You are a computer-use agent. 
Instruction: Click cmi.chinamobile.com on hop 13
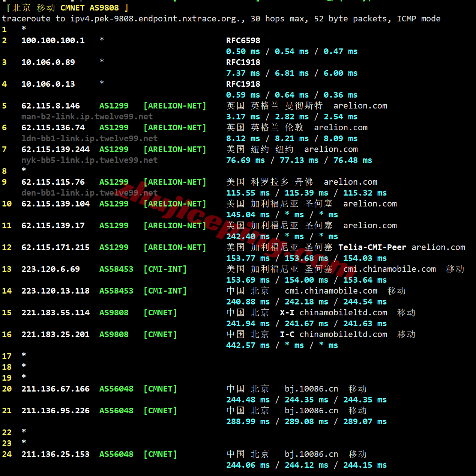pyautogui.click(x=389, y=269)
